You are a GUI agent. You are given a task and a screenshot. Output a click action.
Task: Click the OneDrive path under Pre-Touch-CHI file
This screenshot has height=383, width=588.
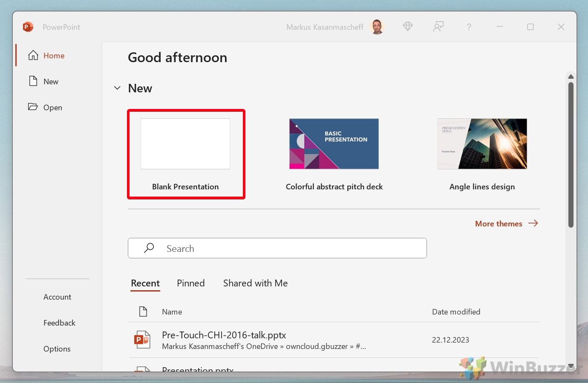click(x=264, y=346)
